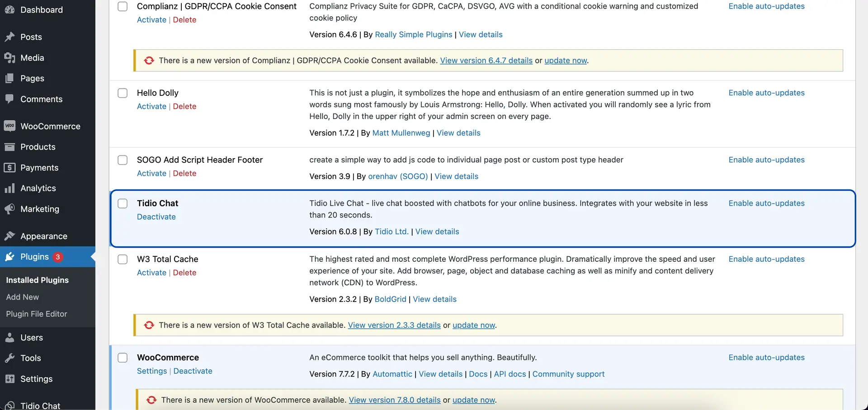Click update now for W3 Total Cache

click(x=474, y=325)
